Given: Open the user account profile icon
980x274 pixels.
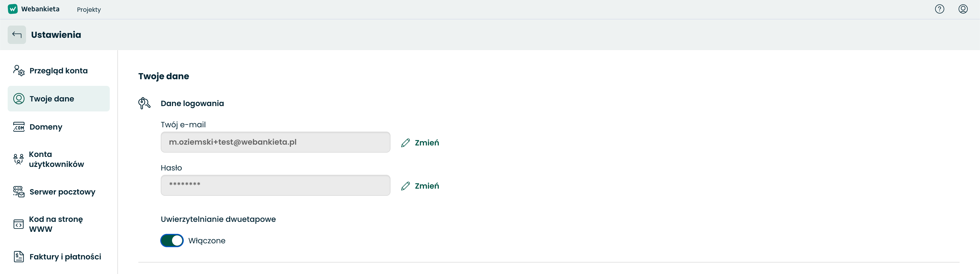Looking at the screenshot, I should (x=963, y=9).
